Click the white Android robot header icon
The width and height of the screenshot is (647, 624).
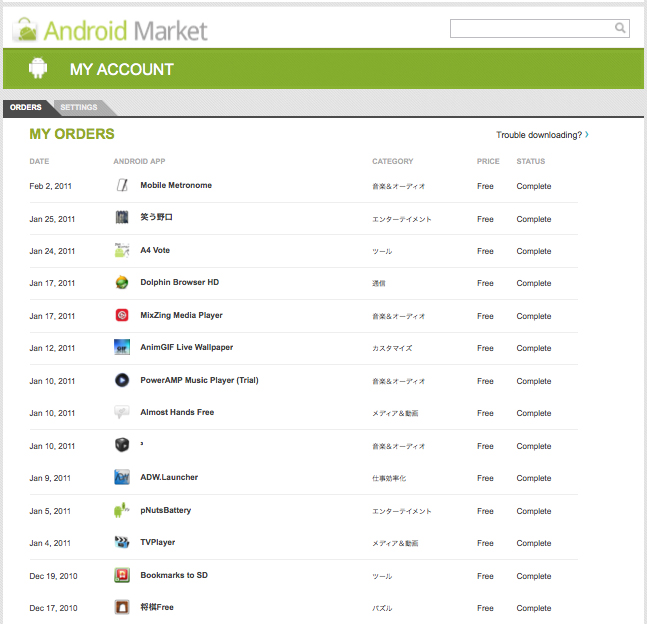click(39, 69)
